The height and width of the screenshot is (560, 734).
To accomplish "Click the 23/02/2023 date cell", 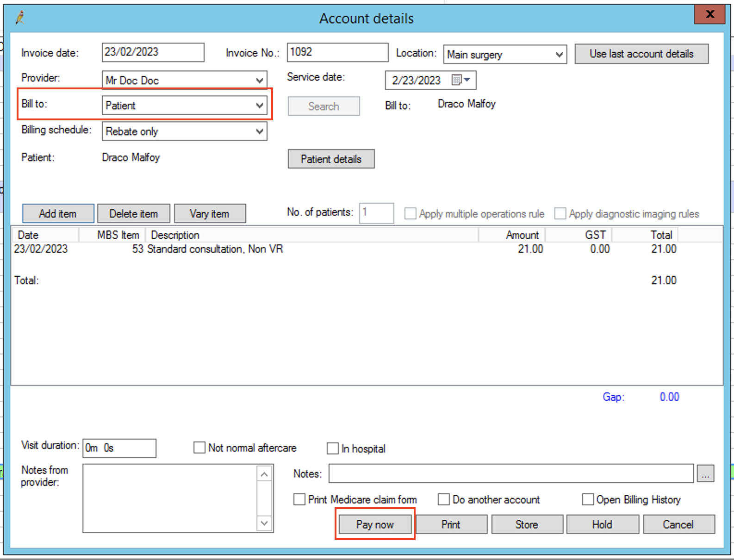I will point(41,249).
